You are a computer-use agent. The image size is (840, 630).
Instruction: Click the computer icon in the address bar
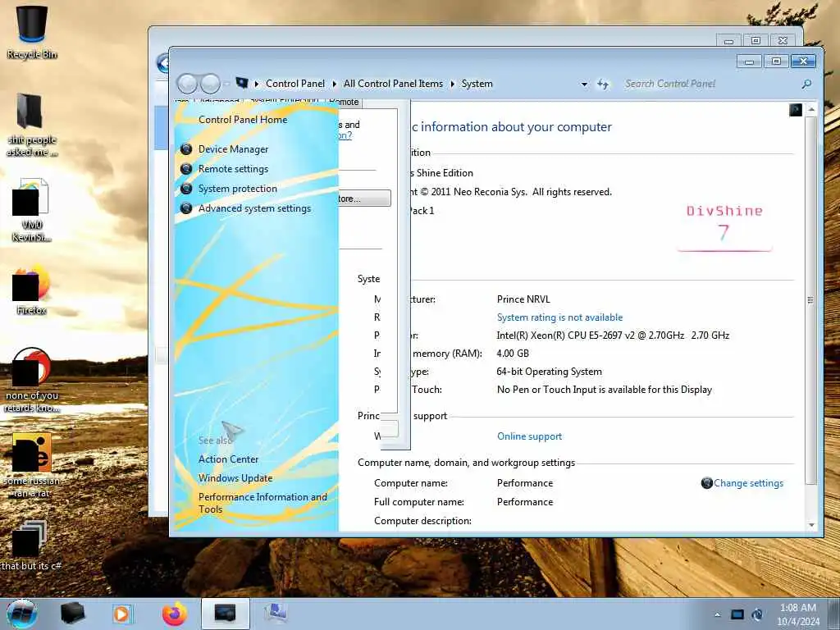242,83
